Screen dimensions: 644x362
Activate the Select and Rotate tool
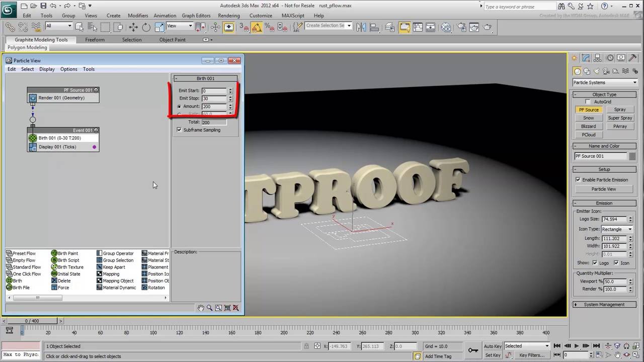[x=146, y=27]
